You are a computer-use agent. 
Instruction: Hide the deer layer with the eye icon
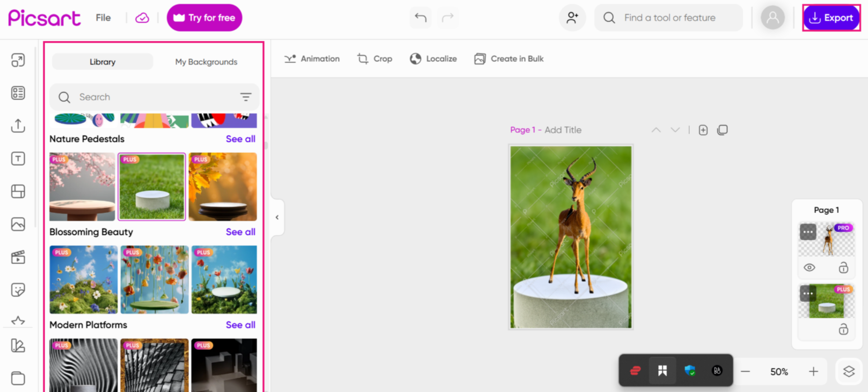[809, 268]
